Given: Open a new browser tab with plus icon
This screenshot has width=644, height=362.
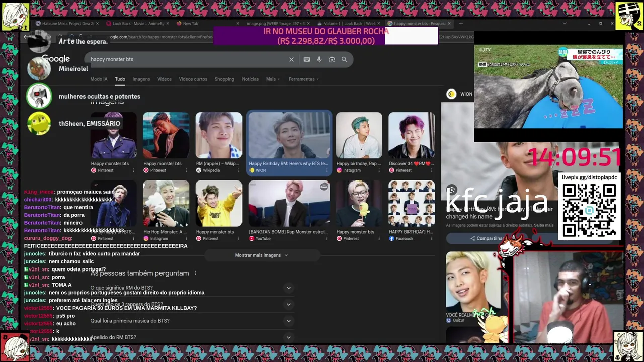Looking at the screenshot, I should [461, 23].
